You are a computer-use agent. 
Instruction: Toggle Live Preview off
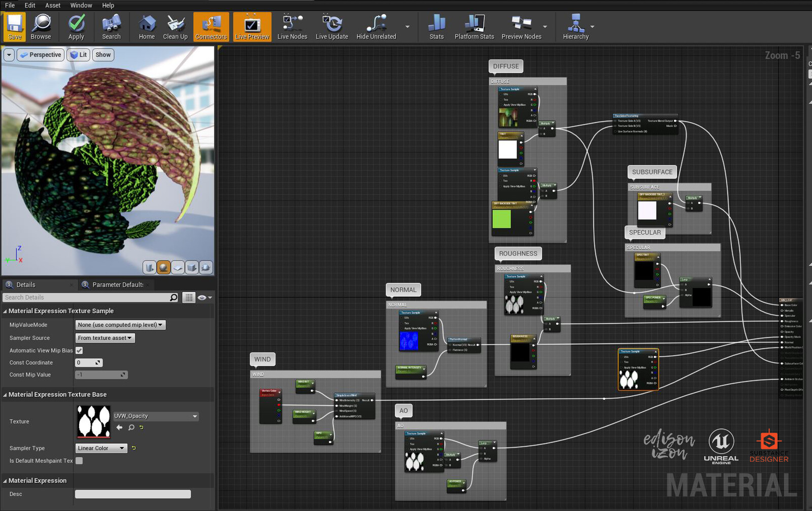[252, 26]
